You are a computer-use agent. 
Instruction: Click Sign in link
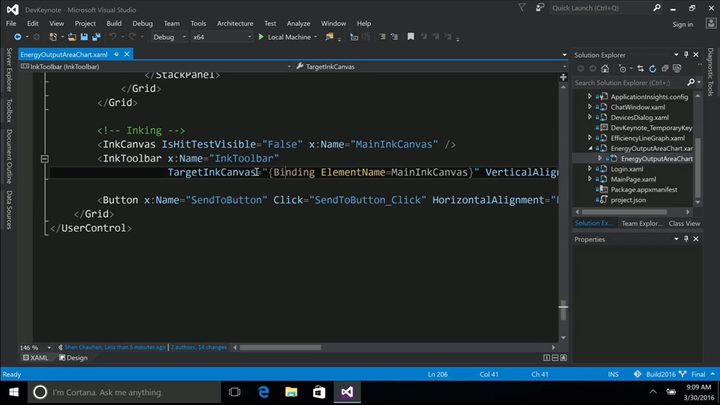pos(683,24)
